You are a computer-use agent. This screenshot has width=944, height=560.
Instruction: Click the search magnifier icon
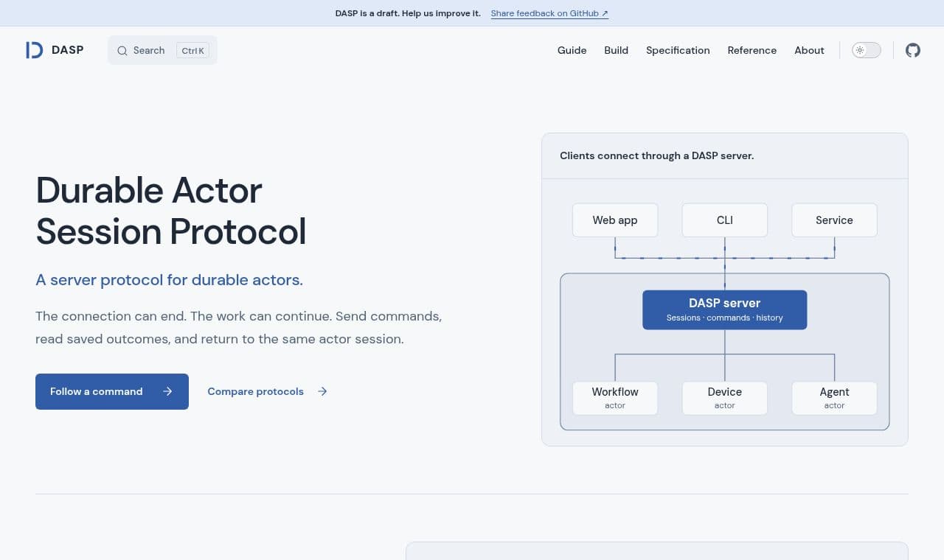(122, 51)
